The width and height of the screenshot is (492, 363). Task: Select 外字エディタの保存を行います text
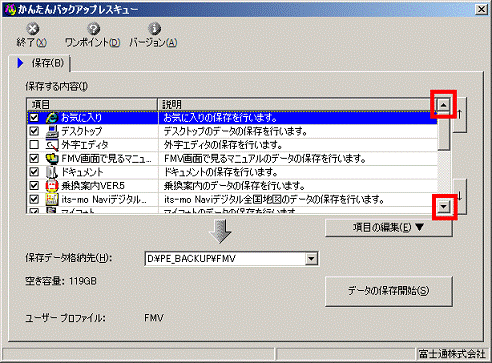click(x=223, y=145)
